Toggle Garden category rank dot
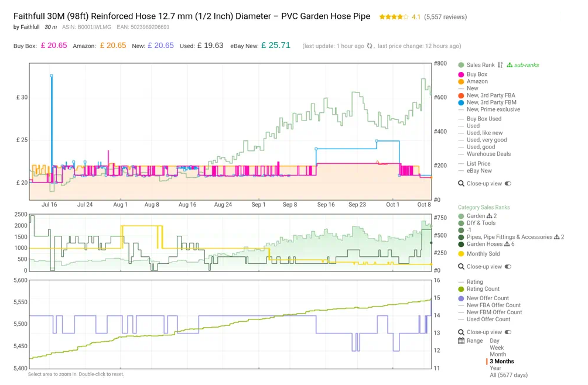The width and height of the screenshot is (588, 385). (461, 216)
